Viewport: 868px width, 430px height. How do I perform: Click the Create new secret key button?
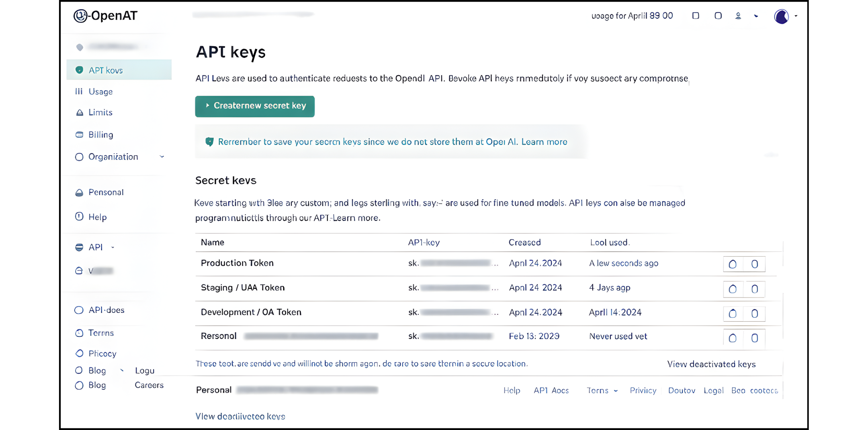[x=254, y=106]
